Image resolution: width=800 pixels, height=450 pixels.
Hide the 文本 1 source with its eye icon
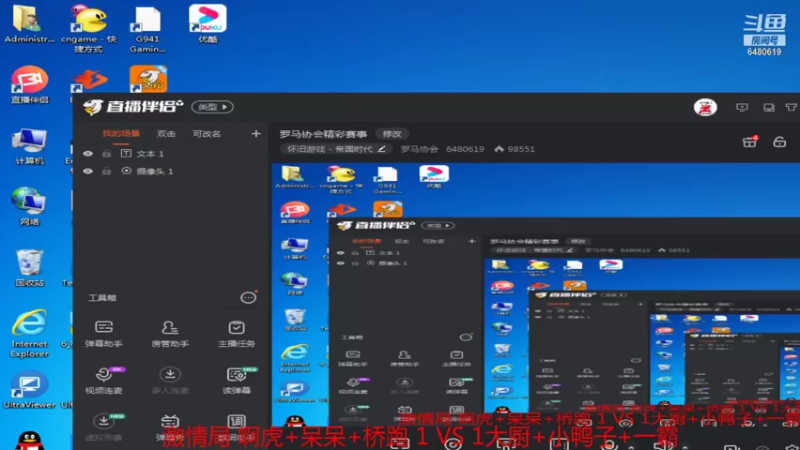[x=88, y=154]
